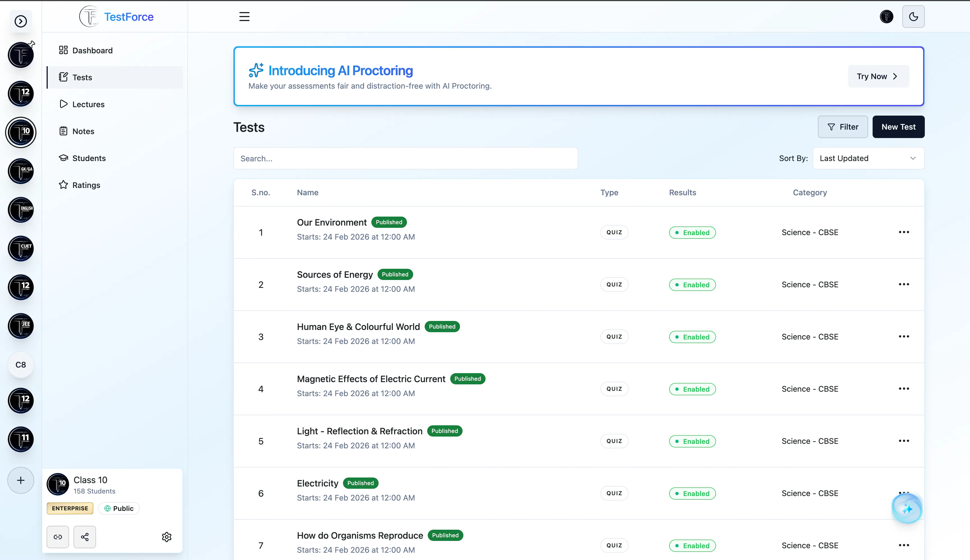Click the Filter button

[843, 127]
